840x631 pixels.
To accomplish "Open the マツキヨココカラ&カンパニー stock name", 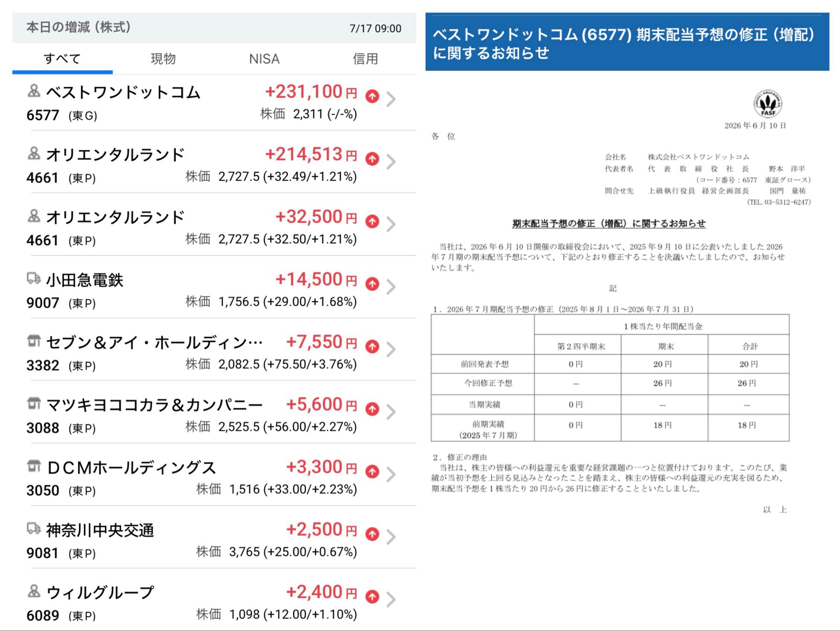I will [x=154, y=405].
